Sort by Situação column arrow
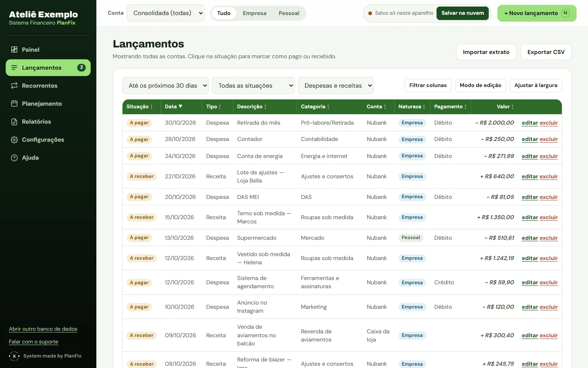The image size is (588, 368). tap(152, 107)
